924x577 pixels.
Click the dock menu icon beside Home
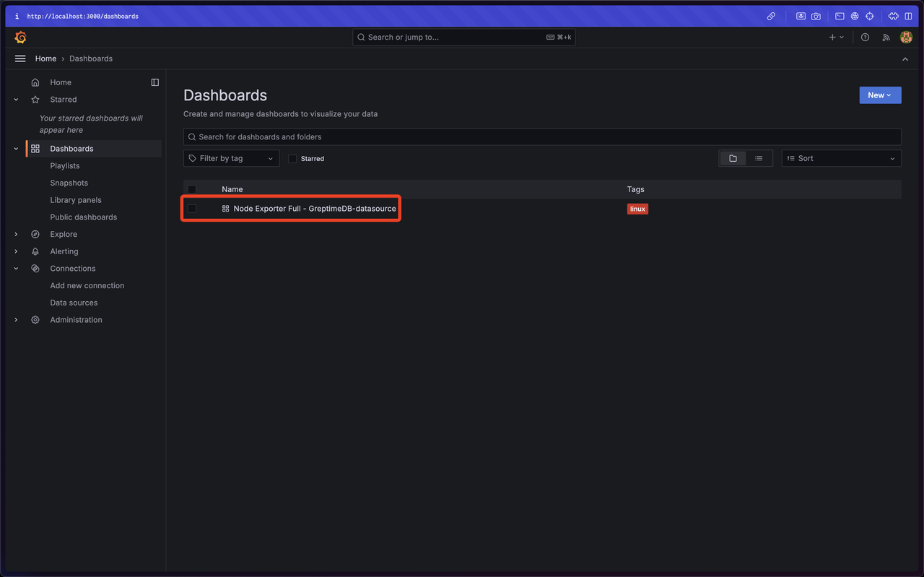pyautogui.click(x=154, y=82)
